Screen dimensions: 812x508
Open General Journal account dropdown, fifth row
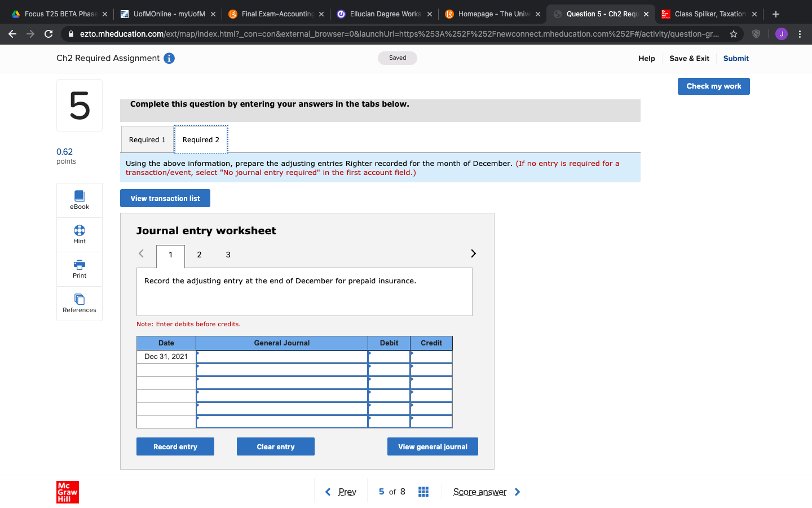coord(282,409)
